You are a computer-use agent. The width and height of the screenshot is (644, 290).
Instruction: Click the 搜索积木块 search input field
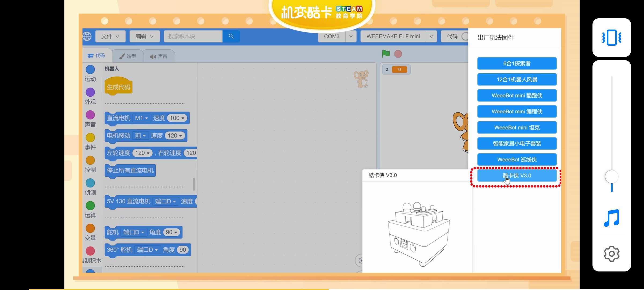(193, 36)
